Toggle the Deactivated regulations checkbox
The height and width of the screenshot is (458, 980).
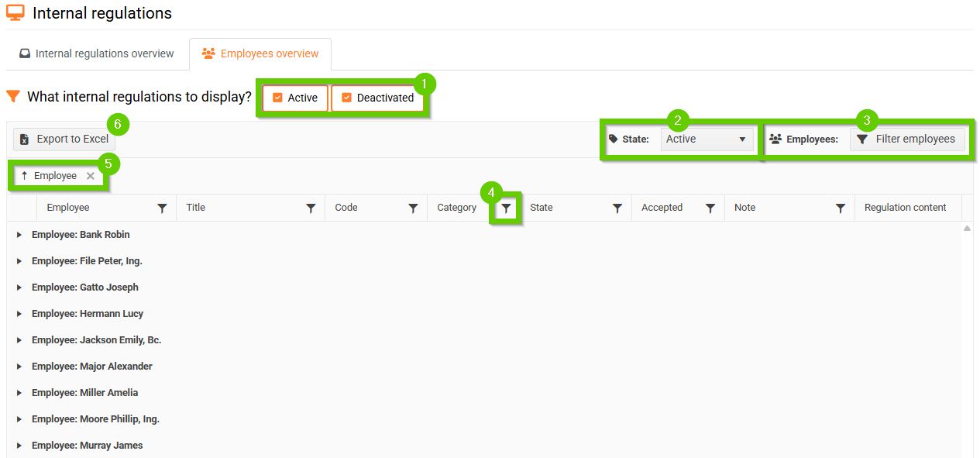[346, 98]
